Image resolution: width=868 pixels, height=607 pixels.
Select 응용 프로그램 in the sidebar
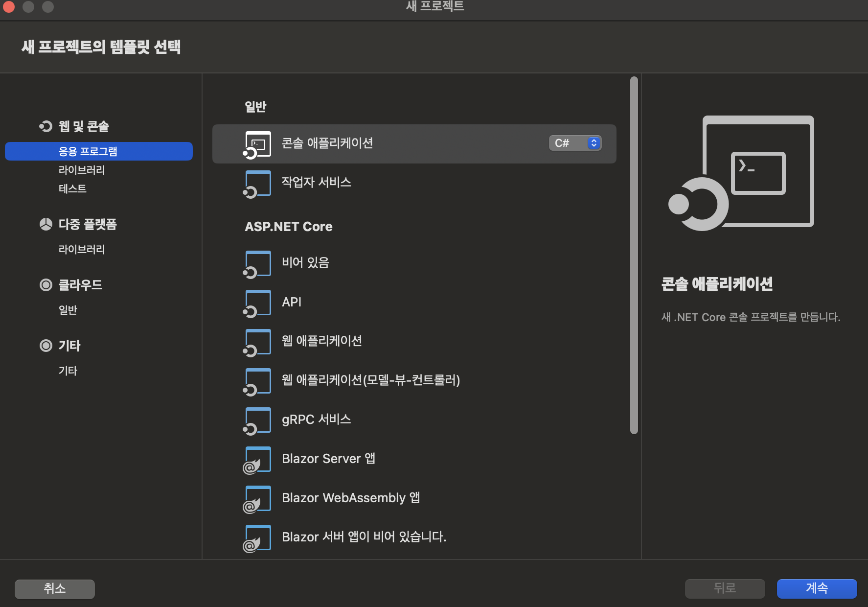99,151
